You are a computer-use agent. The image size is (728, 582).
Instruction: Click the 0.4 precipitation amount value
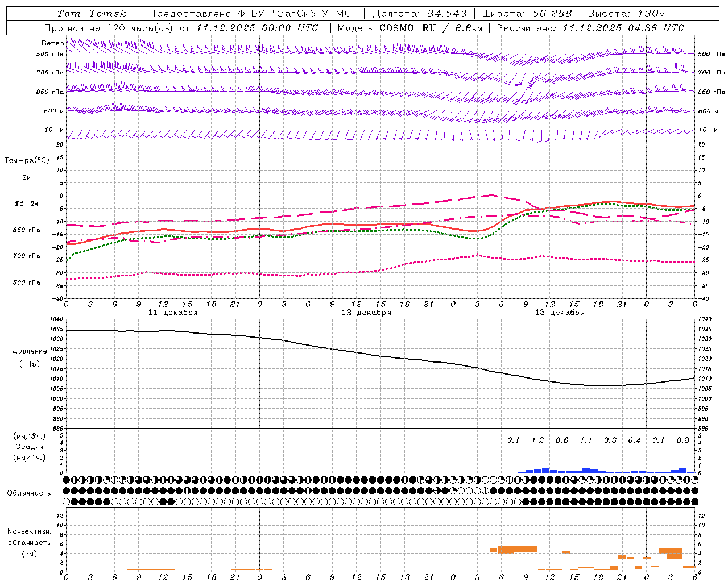coord(634,440)
